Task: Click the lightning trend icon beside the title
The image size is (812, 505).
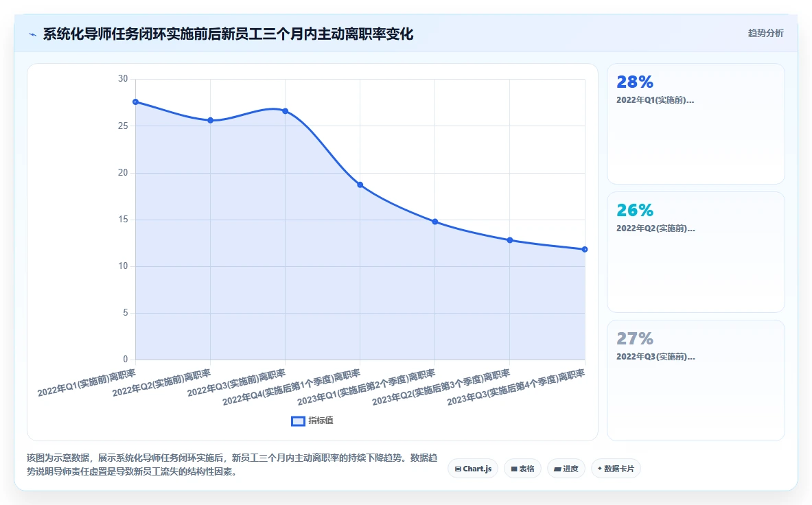Action: click(x=33, y=35)
